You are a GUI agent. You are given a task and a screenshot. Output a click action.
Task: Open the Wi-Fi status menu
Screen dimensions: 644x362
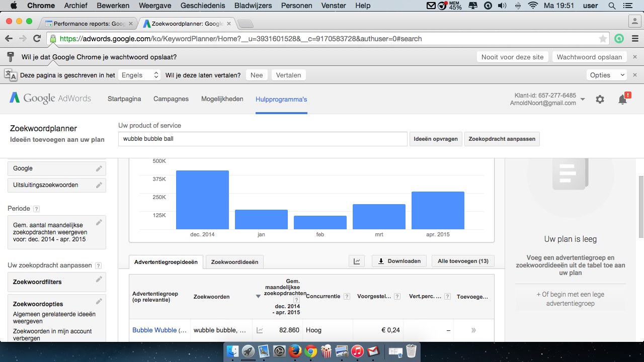pyautogui.click(x=533, y=6)
